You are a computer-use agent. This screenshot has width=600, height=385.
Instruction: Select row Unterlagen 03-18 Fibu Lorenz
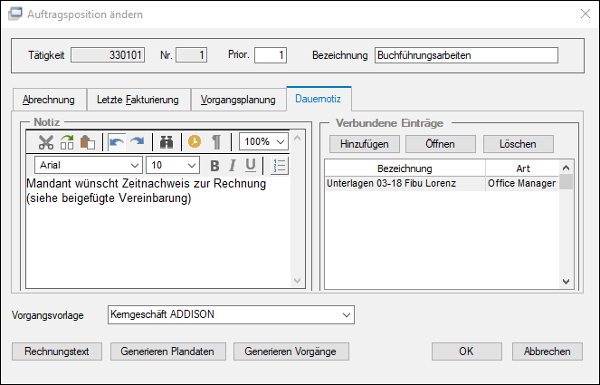pos(442,184)
